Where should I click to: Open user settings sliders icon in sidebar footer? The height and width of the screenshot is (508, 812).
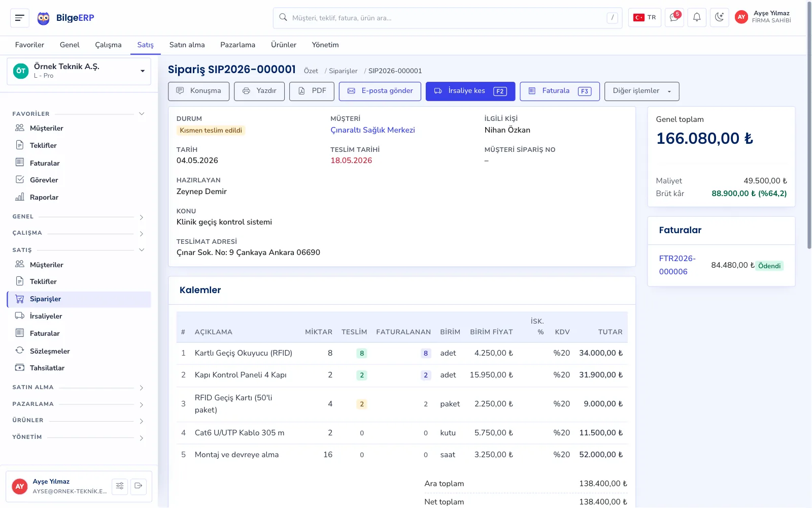(x=120, y=486)
